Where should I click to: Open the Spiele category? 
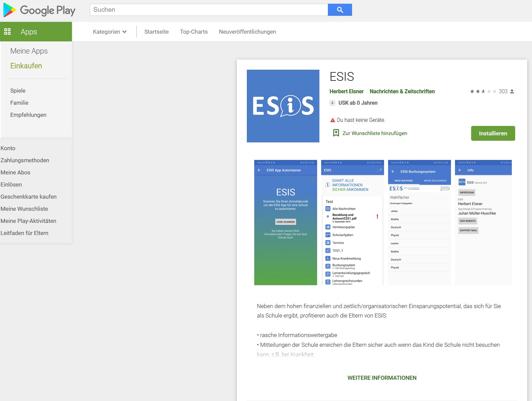18,91
